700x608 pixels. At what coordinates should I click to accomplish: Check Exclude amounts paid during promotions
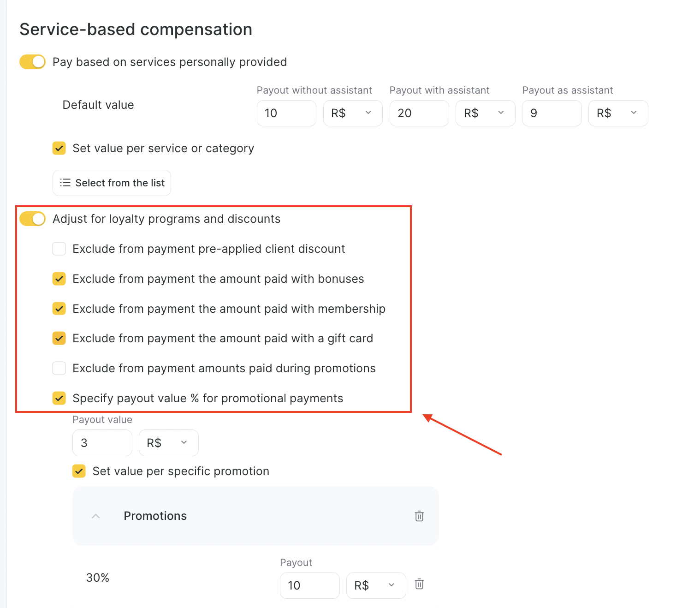pos(59,368)
